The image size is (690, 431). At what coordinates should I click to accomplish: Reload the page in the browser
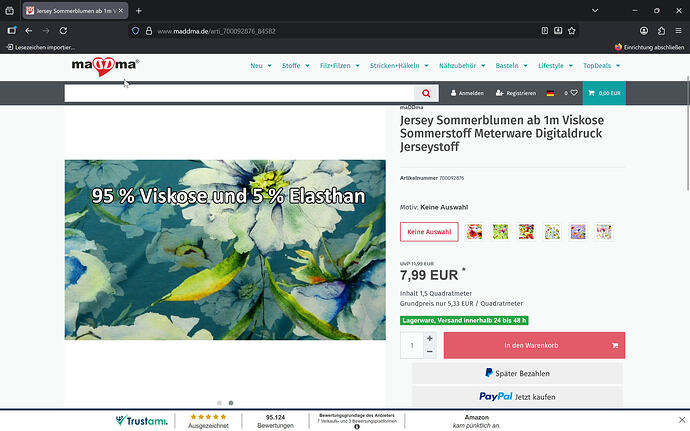pyautogui.click(x=64, y=31)
